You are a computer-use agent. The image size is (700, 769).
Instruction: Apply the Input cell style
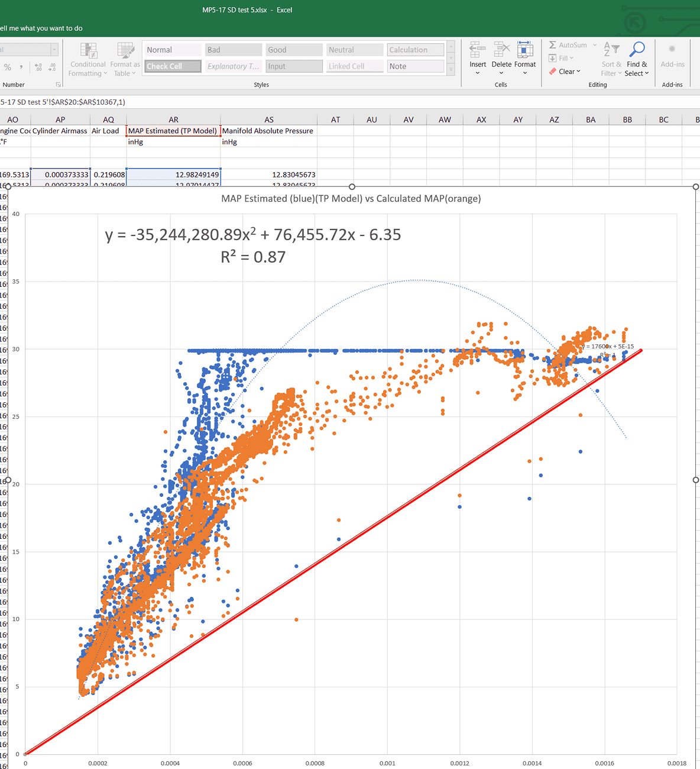click(x=294, y=66)
